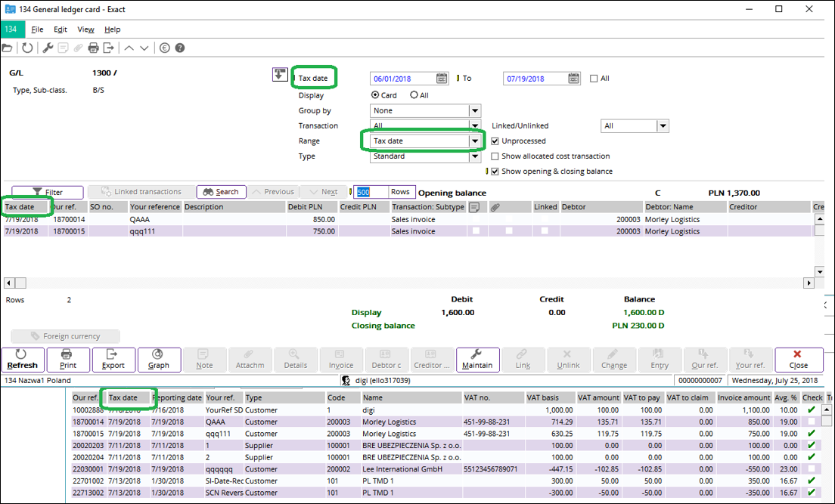Click the Reporting date column header

(x=177, y=397)
